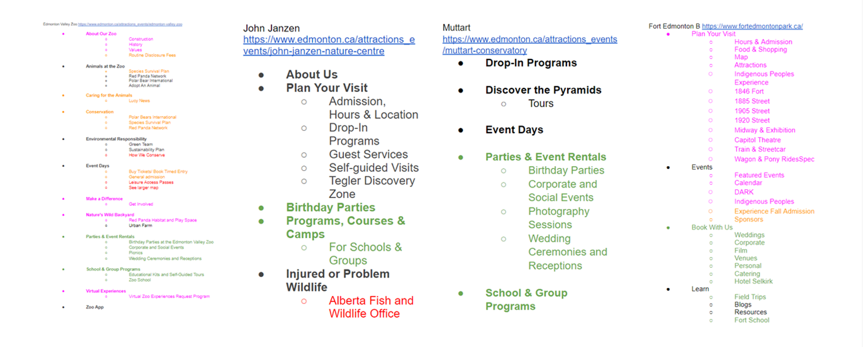Click '1846 Fort' list item
The image size is (868, 347).
click(x=749, y=91)
